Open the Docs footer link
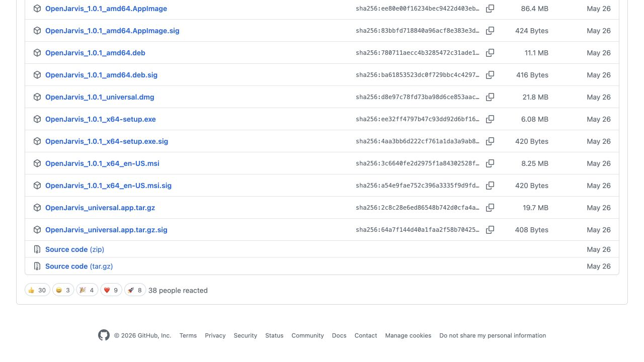This screenshot has height=362, width=644. pyautogui.click(x=339, y=335)
